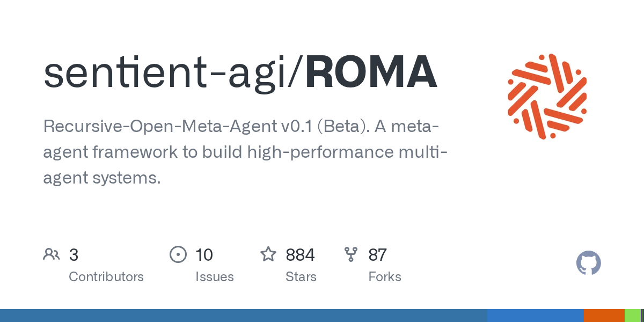The height and width of the screenshot is (322, 644).
Task: Click the Contributors people icon
Action: 52,254
